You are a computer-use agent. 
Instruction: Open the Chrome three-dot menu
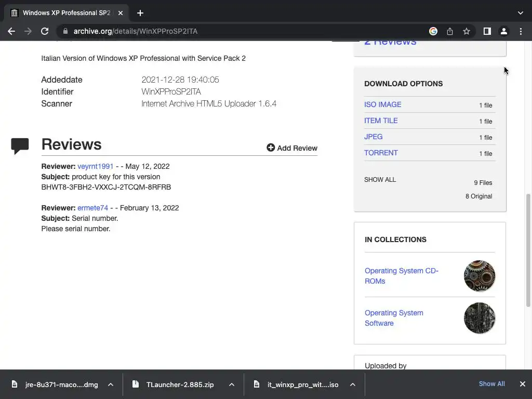click(521, 31)
